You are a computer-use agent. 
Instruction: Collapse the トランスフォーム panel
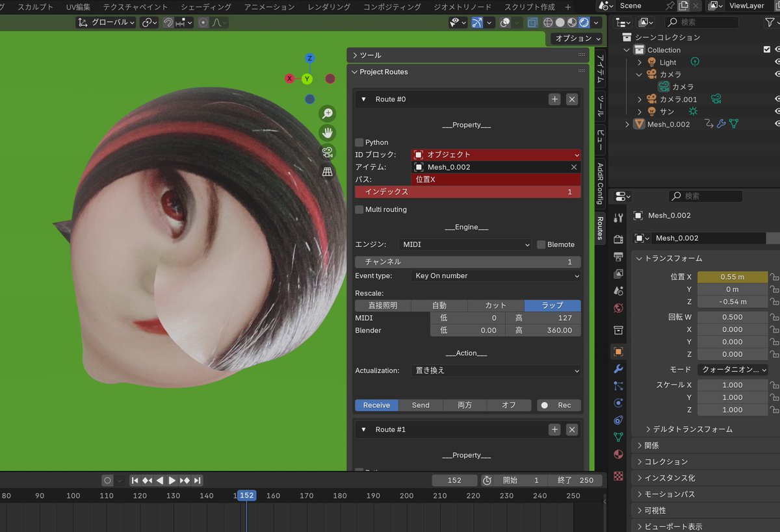tap(673, 259)
